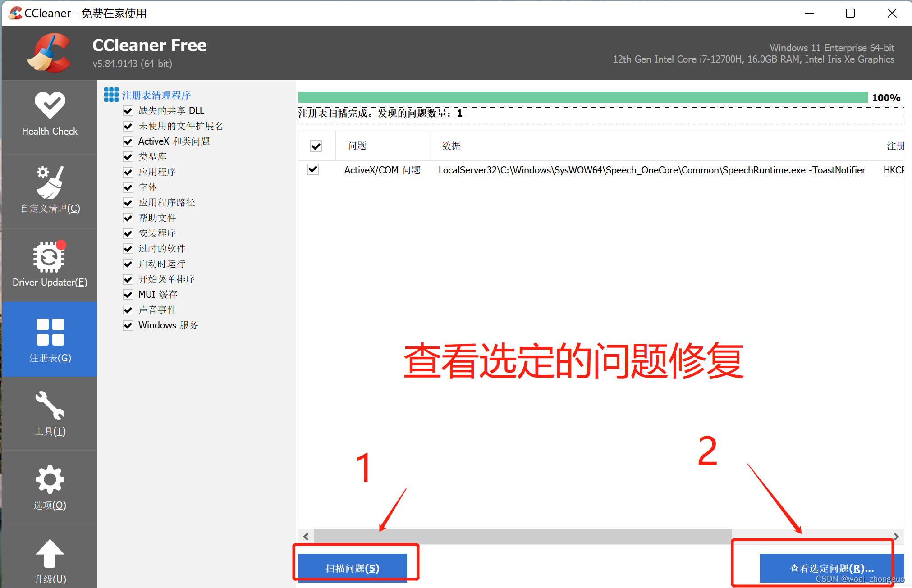Sort results by 问题 column header

pos(383,146)
